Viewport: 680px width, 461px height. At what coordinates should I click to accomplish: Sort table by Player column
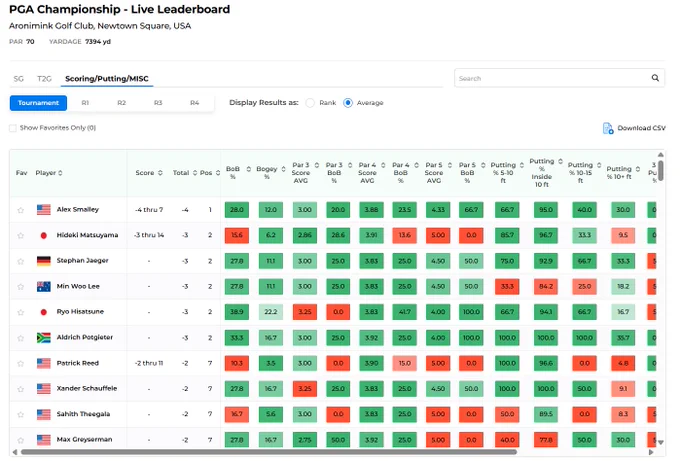click(60, 173)
